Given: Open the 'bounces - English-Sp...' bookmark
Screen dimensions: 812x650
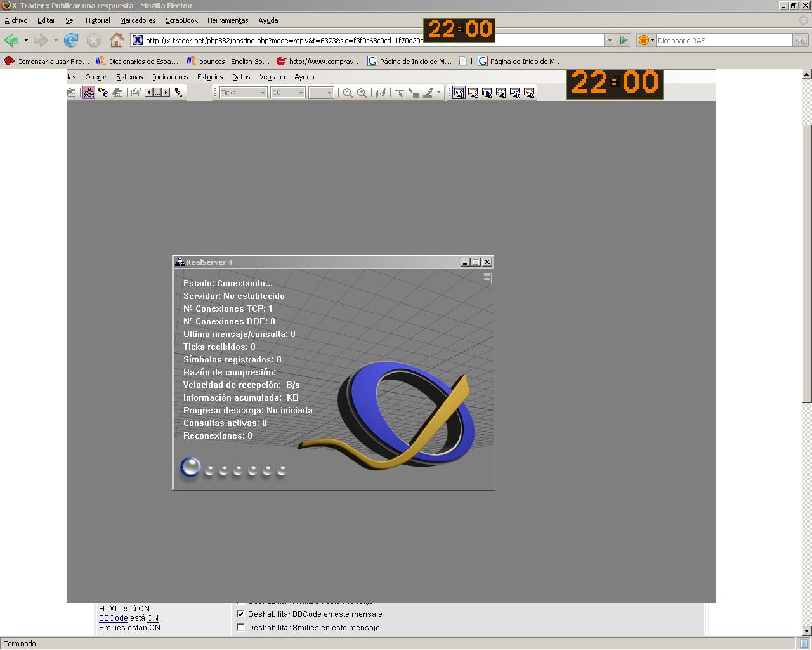Looking at the screenshot, I should point(228,62).
